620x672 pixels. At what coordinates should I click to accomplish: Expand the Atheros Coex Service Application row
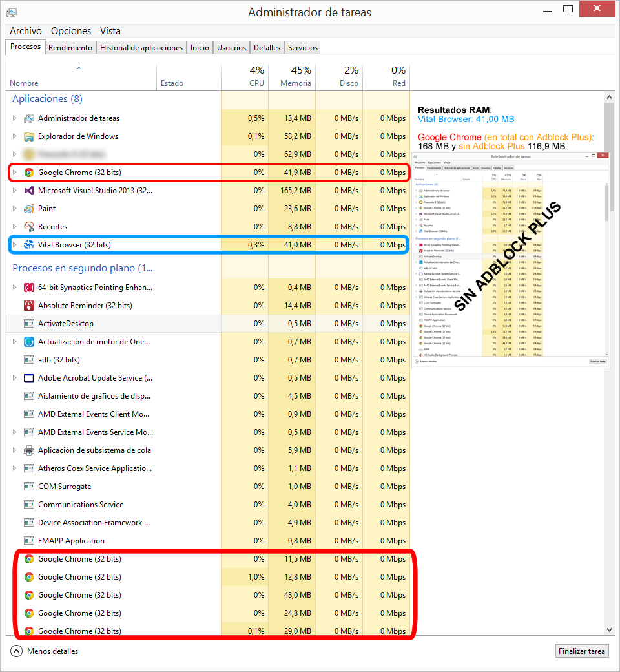pos(15,468)
